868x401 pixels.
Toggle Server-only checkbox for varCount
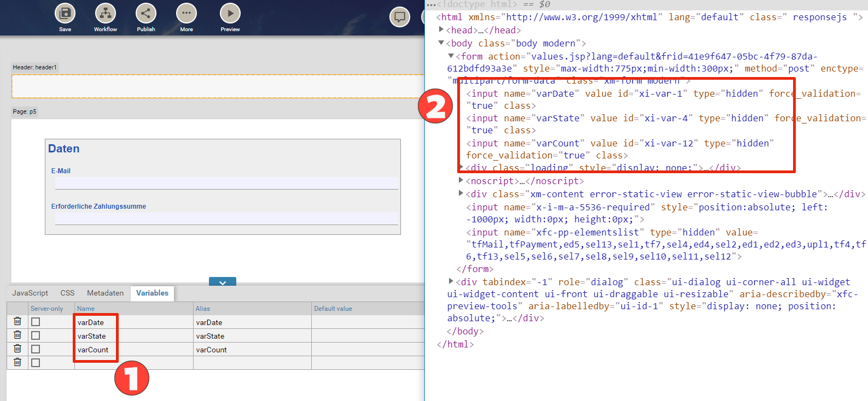click(36, 349)
